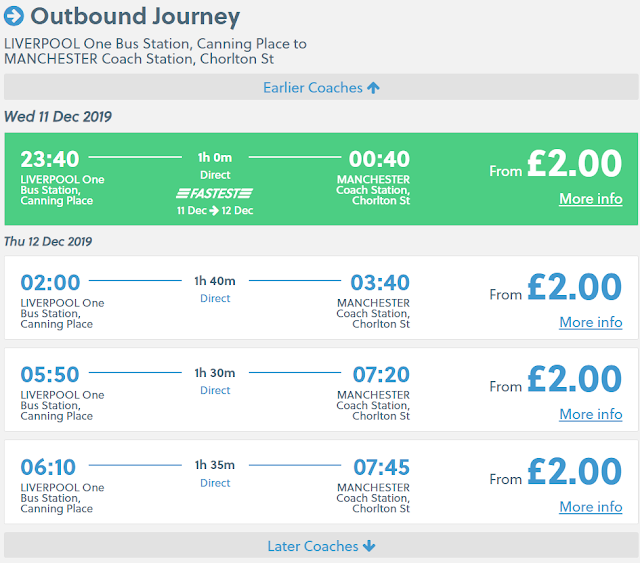Click the Outbound Journey arrow icon
This screenshot has height=563, width=640.
pyautogui.click(x=14, y=17)
